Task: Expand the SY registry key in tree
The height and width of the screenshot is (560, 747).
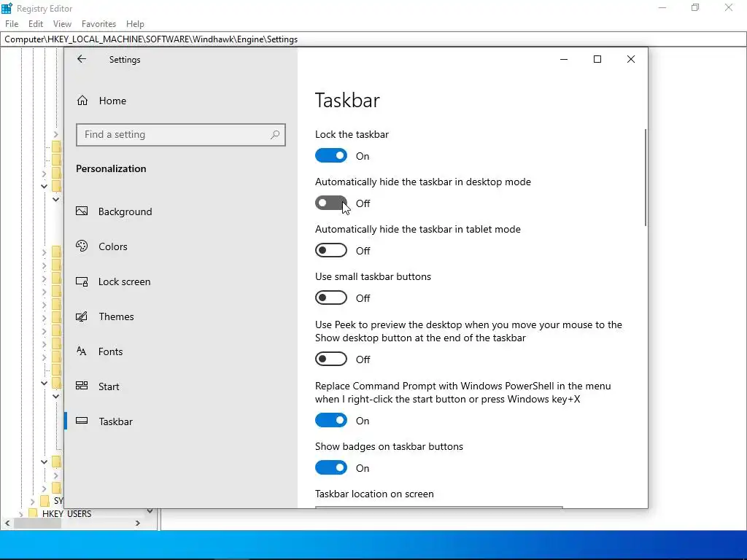Action: pyautogui.click(x=32, y=501)
